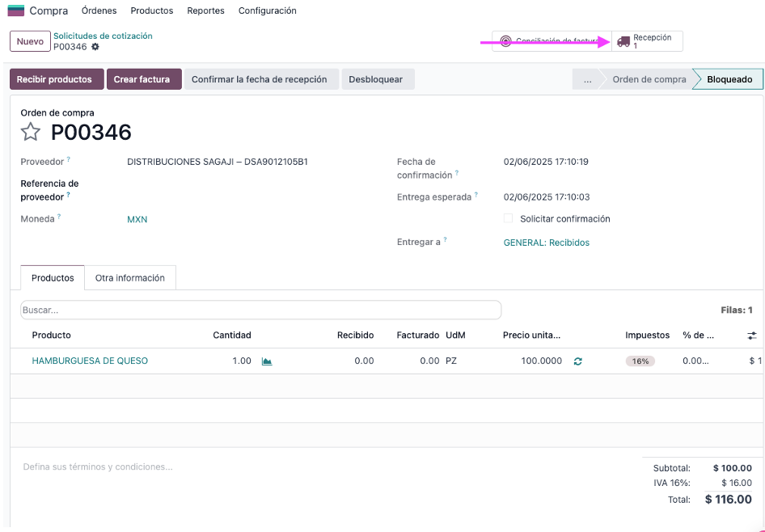Screen dimensions: 765x532
Task: Enable the Solicitar confirmación checkbox
Action: 508,218
